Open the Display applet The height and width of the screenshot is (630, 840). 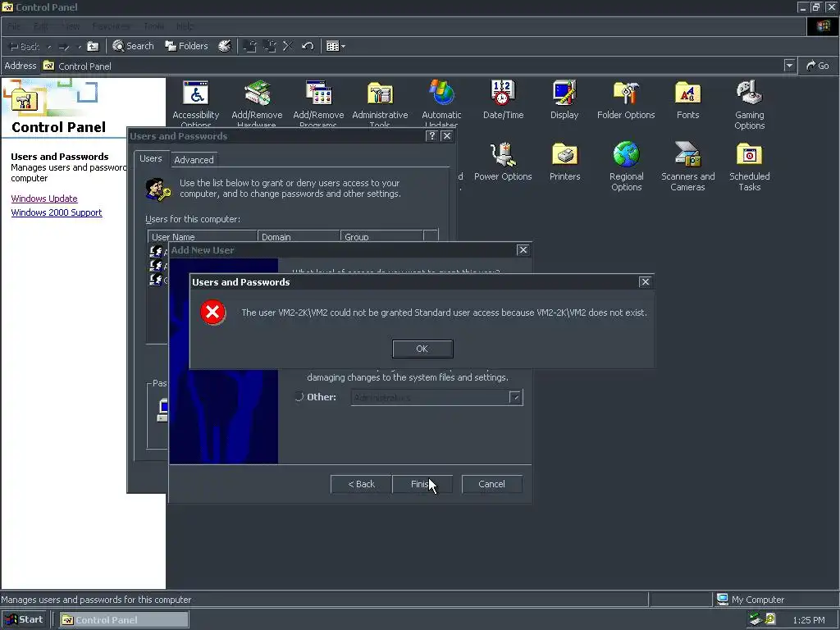564,100
